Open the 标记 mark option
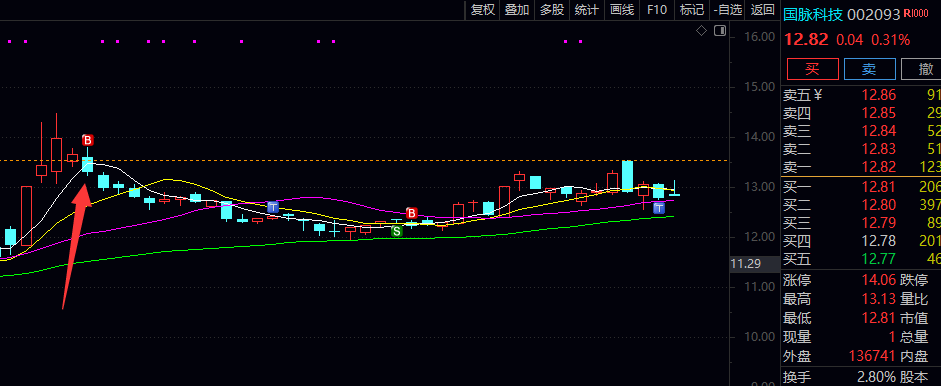This screenshot has height=386, width=941. click(691, 9)
